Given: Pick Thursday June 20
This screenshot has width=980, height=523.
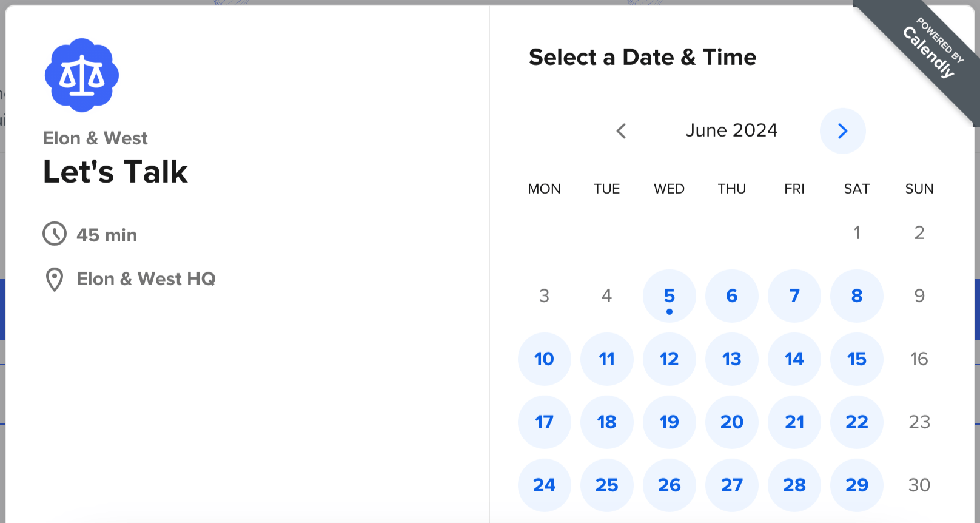Looking at the screenshot, I should pos(732,422).
